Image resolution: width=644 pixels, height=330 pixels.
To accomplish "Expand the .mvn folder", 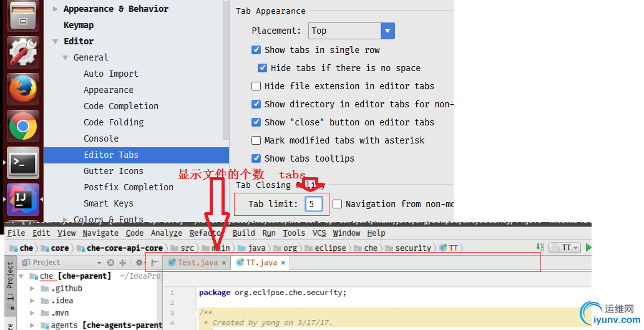I will tap(32, 313).
